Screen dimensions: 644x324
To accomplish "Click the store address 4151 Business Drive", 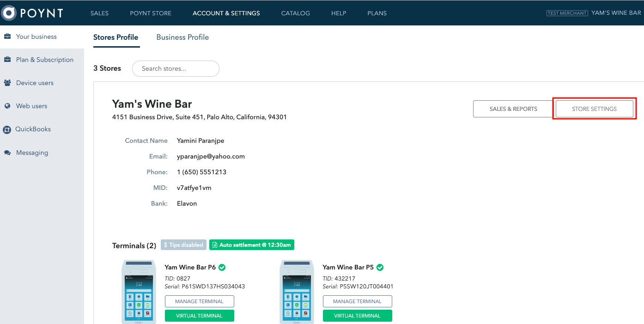I will click(x=200, y=117).
